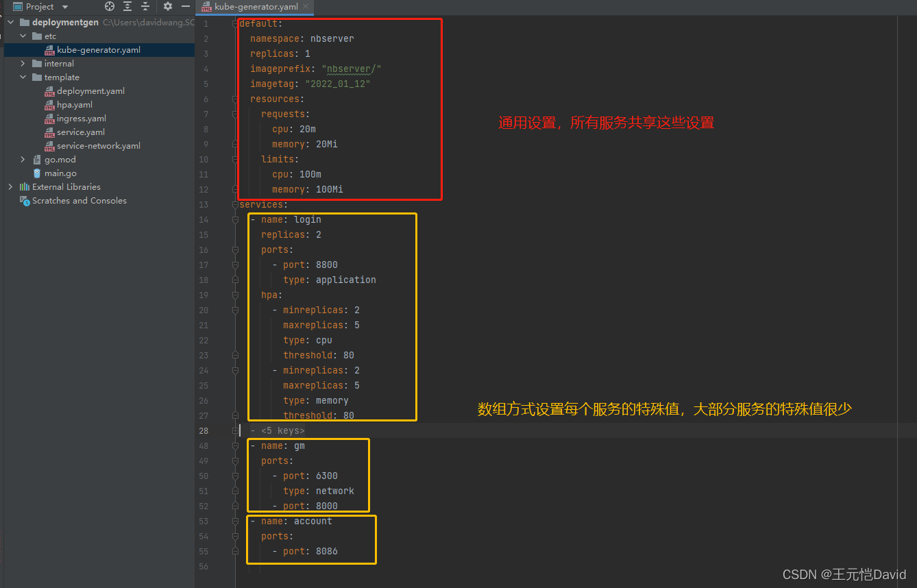This screenshot has width=917, height=588.
Task: Fold the account service block at line 53
Action: [235, 522]
